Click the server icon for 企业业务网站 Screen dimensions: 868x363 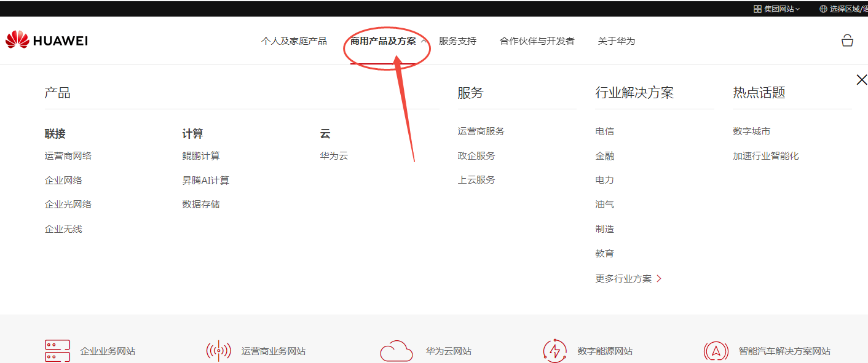pos(57,351)
